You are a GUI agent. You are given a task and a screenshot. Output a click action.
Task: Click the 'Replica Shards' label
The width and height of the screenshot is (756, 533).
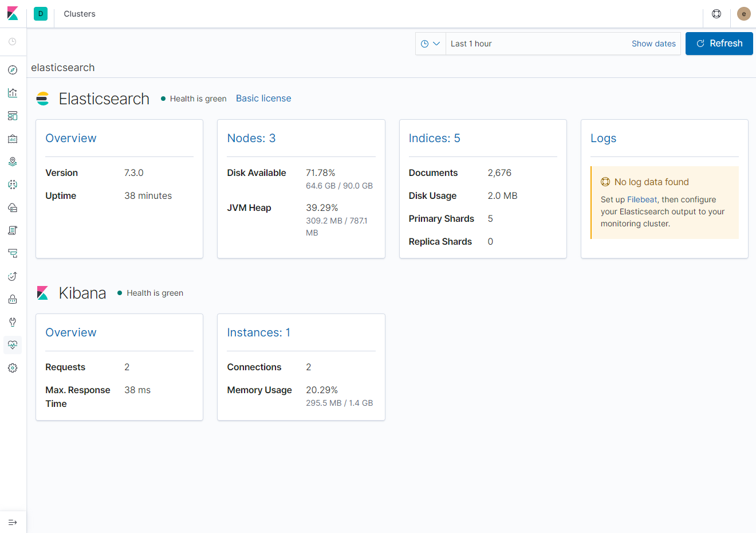[440, 241]
